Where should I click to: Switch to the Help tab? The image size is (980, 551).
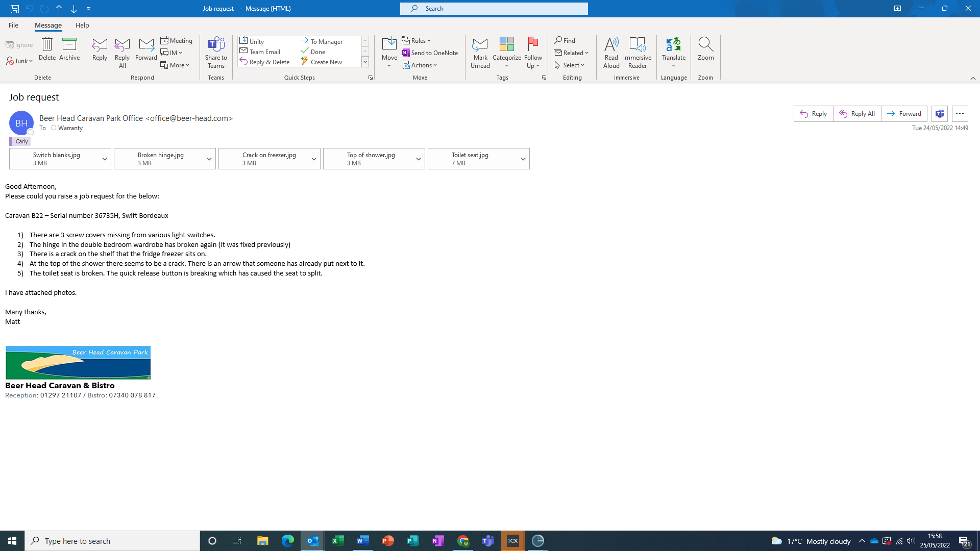(82, 25)
